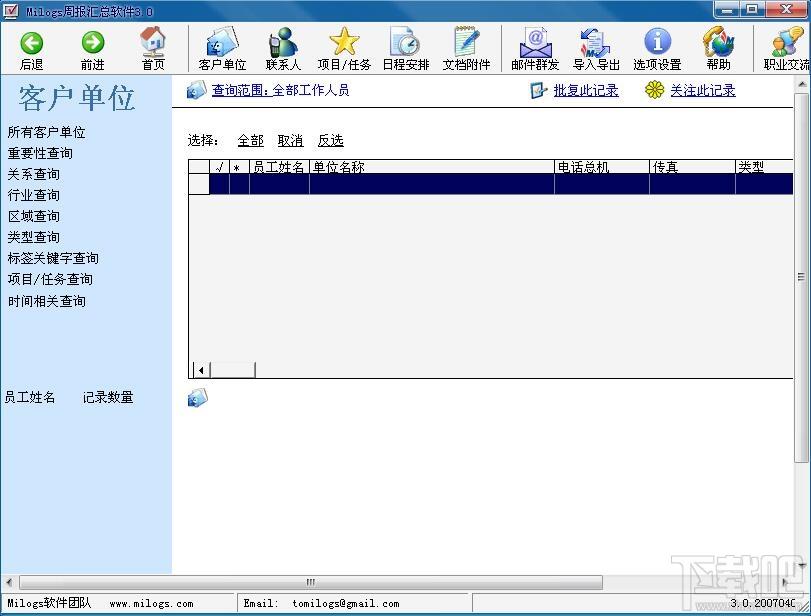Open 选项设置 info icon
Viewport: 811px width, 616px height.
pos(657,41)
